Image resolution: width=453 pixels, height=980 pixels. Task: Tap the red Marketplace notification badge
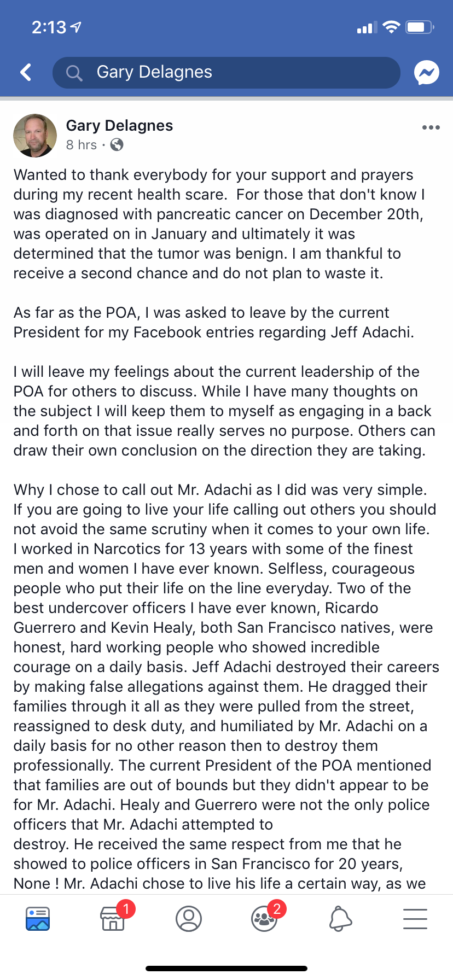pos(126,909)
